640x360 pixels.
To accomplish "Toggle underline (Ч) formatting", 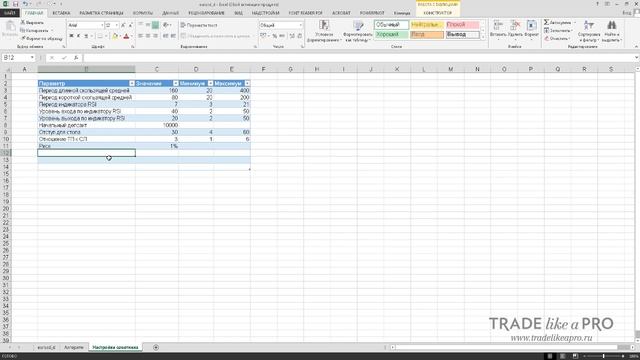I will coord(86,36).
